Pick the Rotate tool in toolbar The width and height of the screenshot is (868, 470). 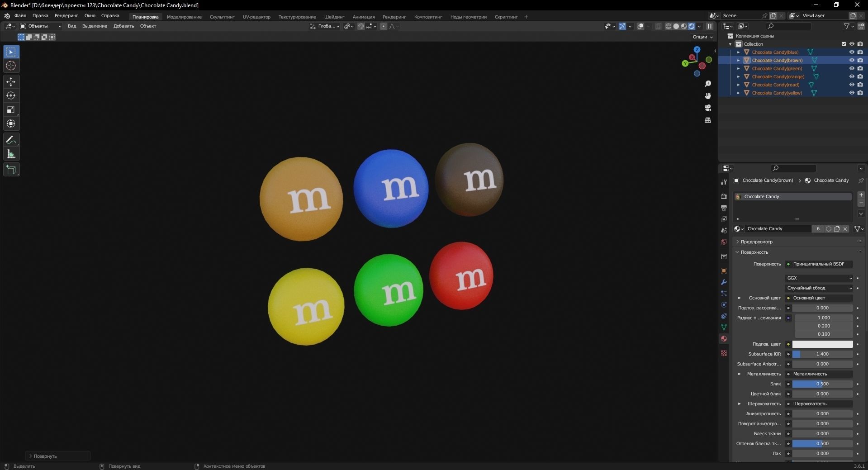pos(11,96)
